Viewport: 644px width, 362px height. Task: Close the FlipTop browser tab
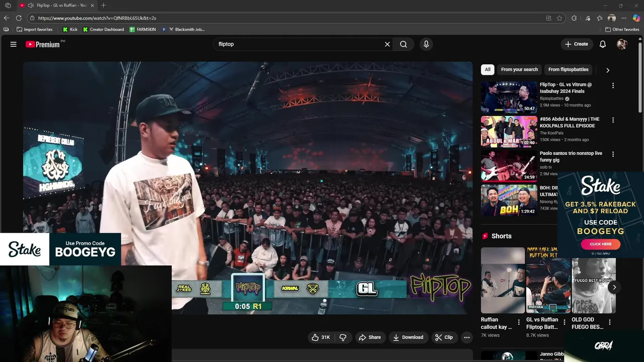tap(92, 5)
